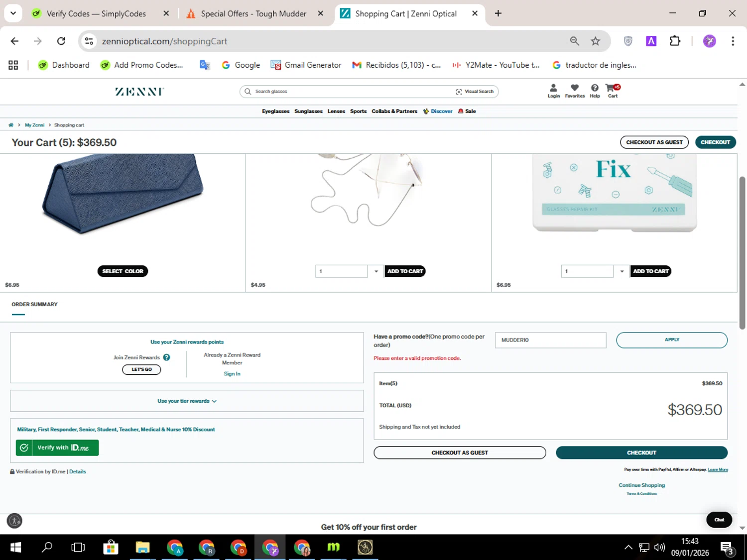Click the page vertical scrollbar
This screenshot has height=560, width=747.
742,253
